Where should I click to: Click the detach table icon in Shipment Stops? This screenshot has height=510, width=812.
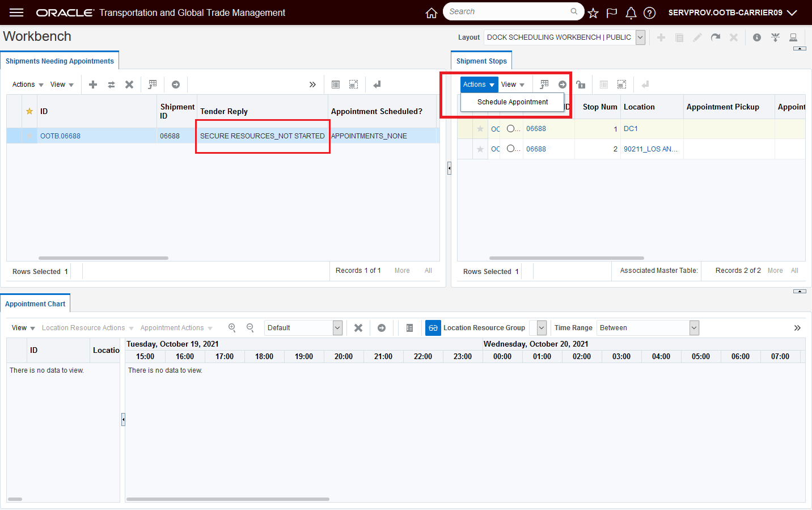[621, 85]
